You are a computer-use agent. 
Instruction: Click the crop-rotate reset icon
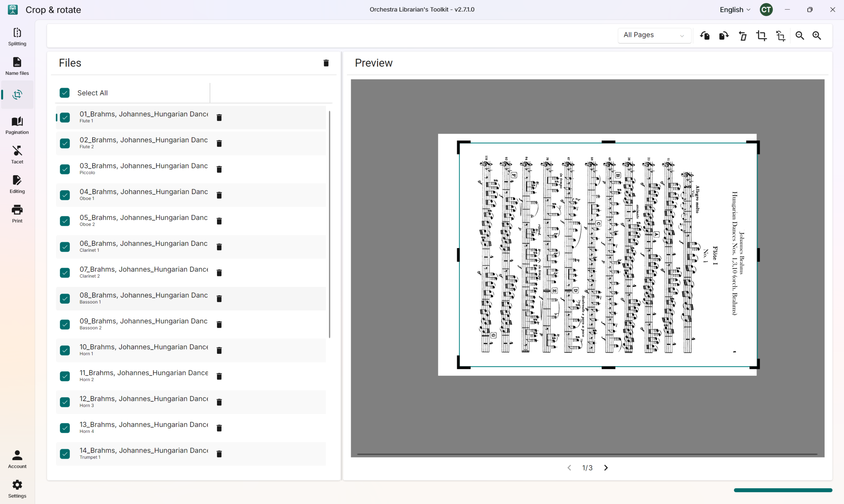[780, 36]
